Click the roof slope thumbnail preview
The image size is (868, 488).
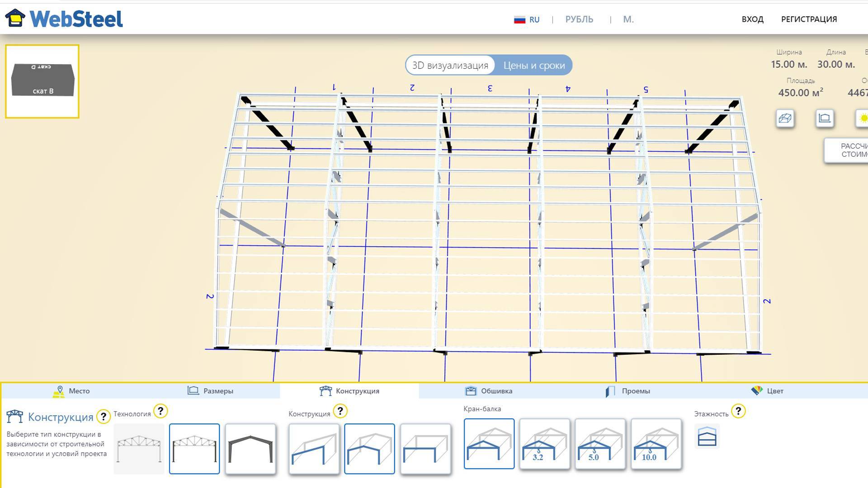(42, 81)
